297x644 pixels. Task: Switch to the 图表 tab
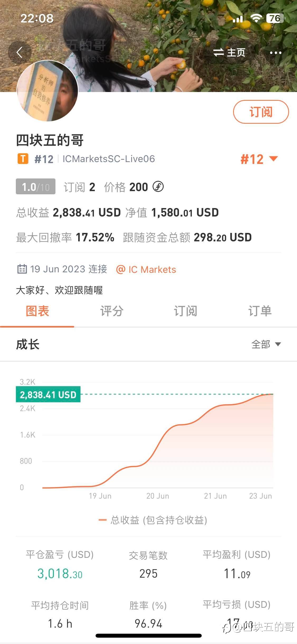(x=37, y=311)
